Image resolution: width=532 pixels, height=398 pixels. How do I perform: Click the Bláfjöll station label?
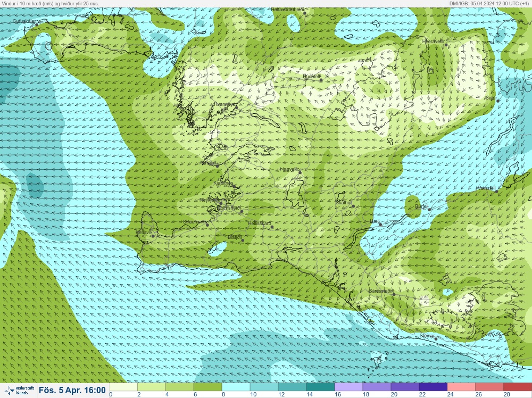(235, 237)
